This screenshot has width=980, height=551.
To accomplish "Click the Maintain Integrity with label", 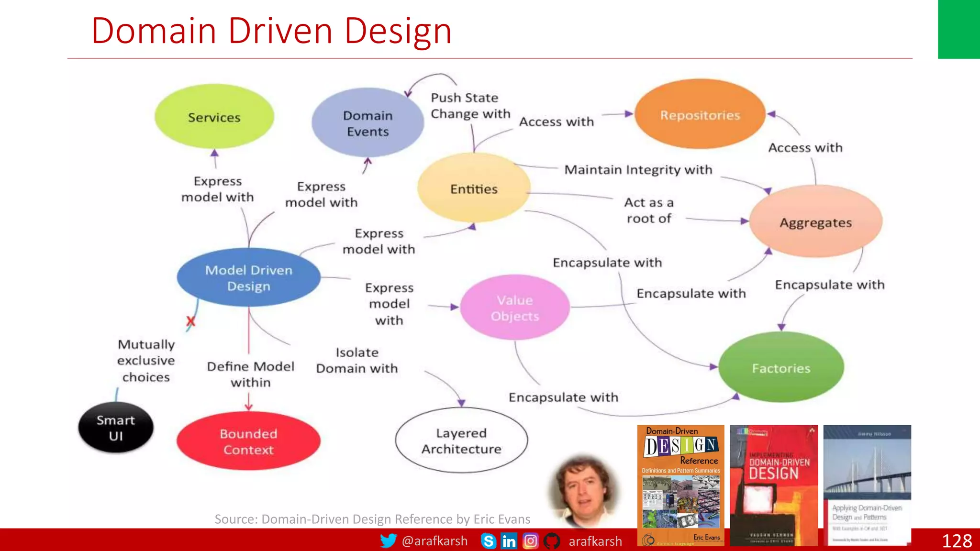I will pyautogui.click(x=638, y=170).
